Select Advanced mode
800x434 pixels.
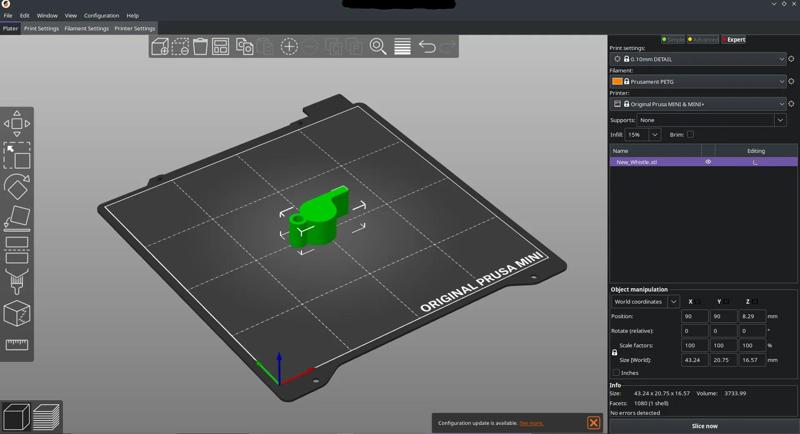tap(703, 40)
